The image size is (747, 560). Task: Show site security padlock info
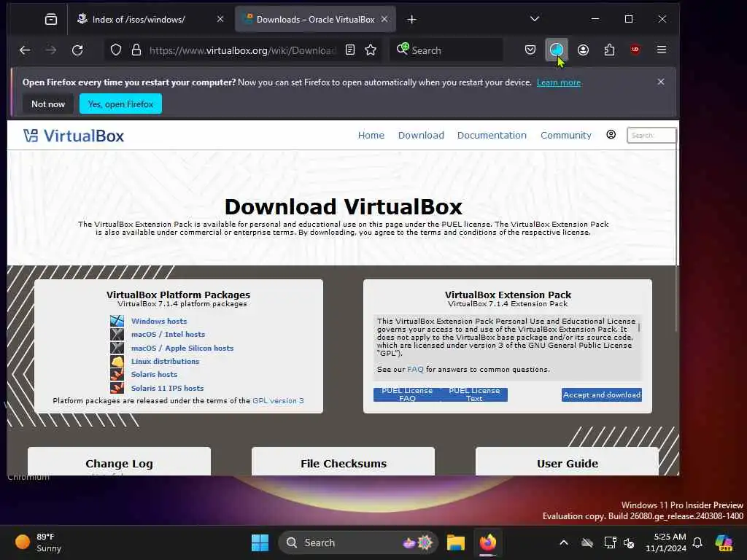tap(136, 50)
